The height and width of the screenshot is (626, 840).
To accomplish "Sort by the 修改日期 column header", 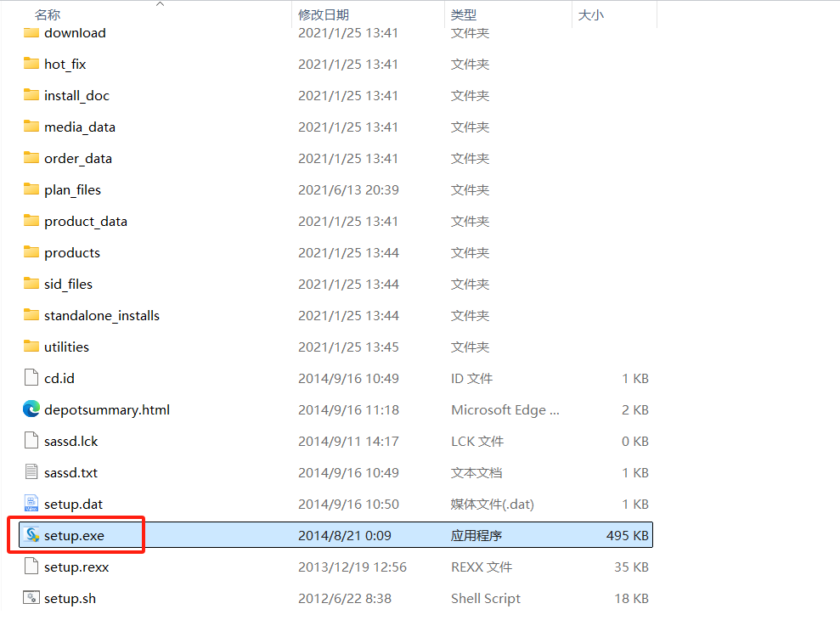I will [x=324, y=15].
